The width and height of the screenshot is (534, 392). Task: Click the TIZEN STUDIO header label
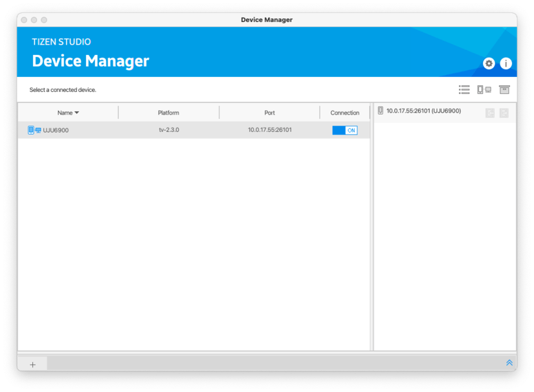61,42
